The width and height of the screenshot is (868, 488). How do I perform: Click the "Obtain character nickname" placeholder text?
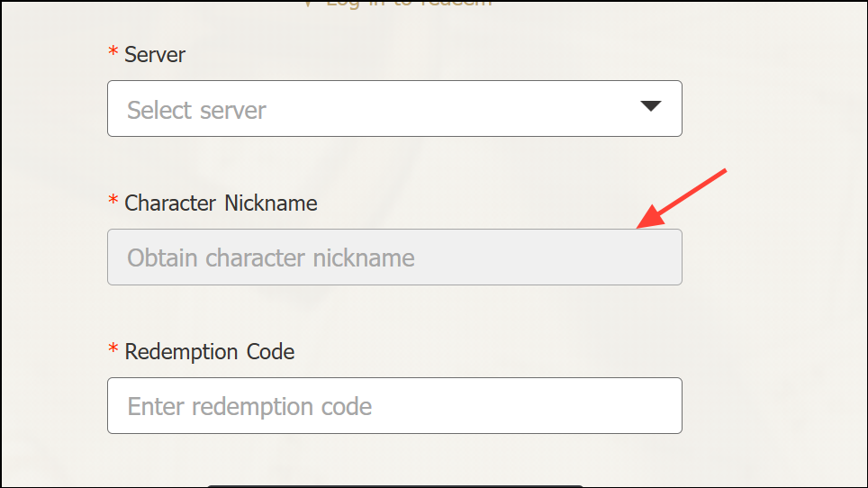(x=270, y=258)
